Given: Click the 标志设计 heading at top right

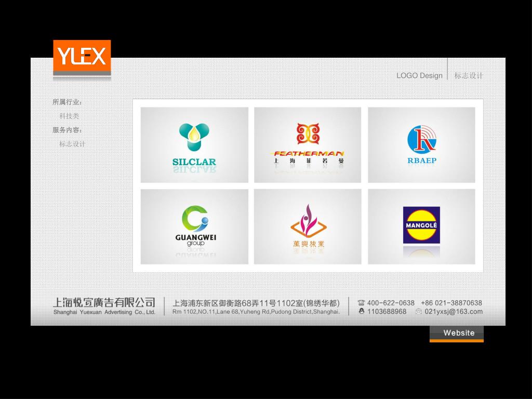Looking at the screenshot, I should click(468, 75).
